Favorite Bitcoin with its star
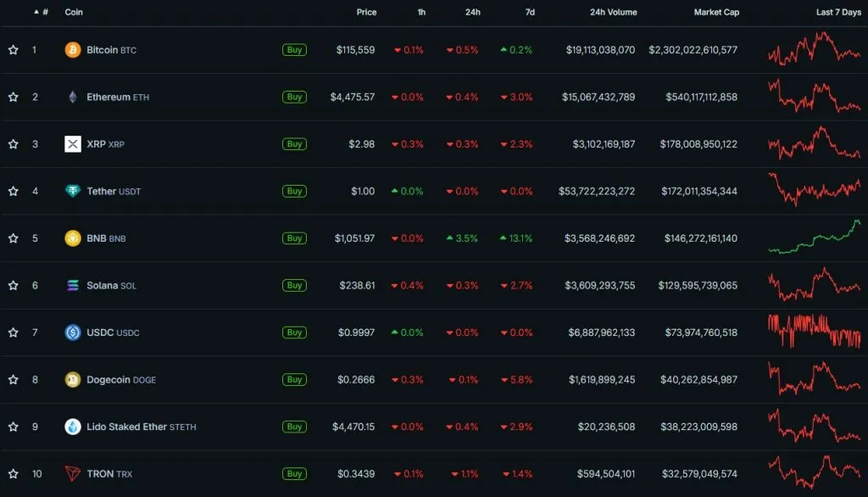 tap(14, 50)
